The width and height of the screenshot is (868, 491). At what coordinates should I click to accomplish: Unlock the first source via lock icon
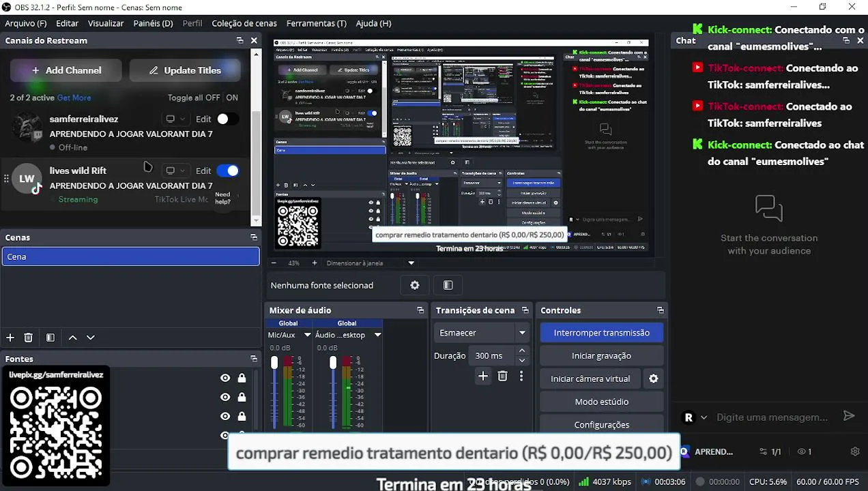[x=242, y=378]
